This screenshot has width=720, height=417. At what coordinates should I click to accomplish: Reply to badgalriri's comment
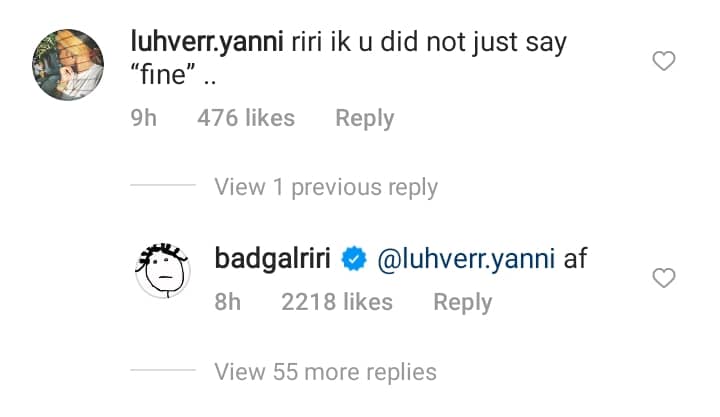[462, 302]
